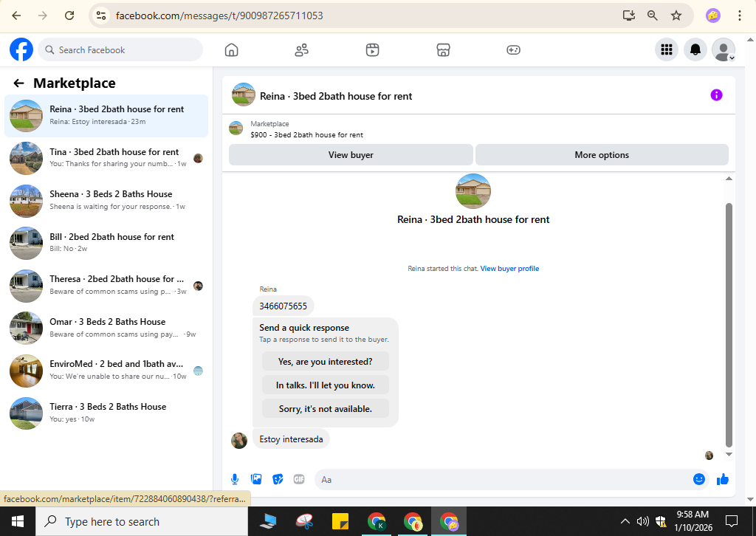Viewport: 756px width, 536px height.
Task: Open account profile menu
Action: pyautogui.click(x=724, y=49)
